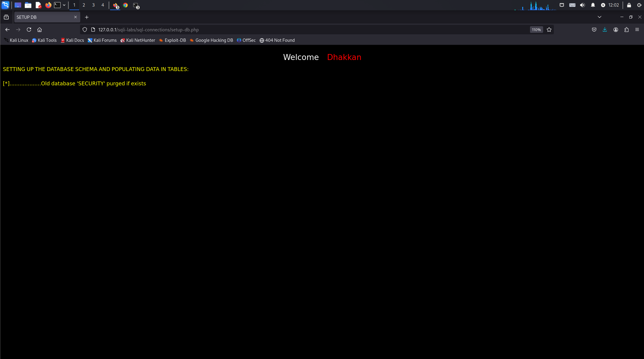Open the extensions puzzle icon
This screenshot has height=359, width=644.
[626, 30]
